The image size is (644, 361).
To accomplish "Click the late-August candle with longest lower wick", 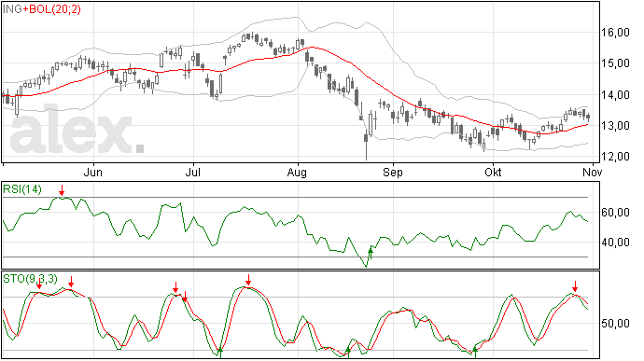I will tap(366, 145).
